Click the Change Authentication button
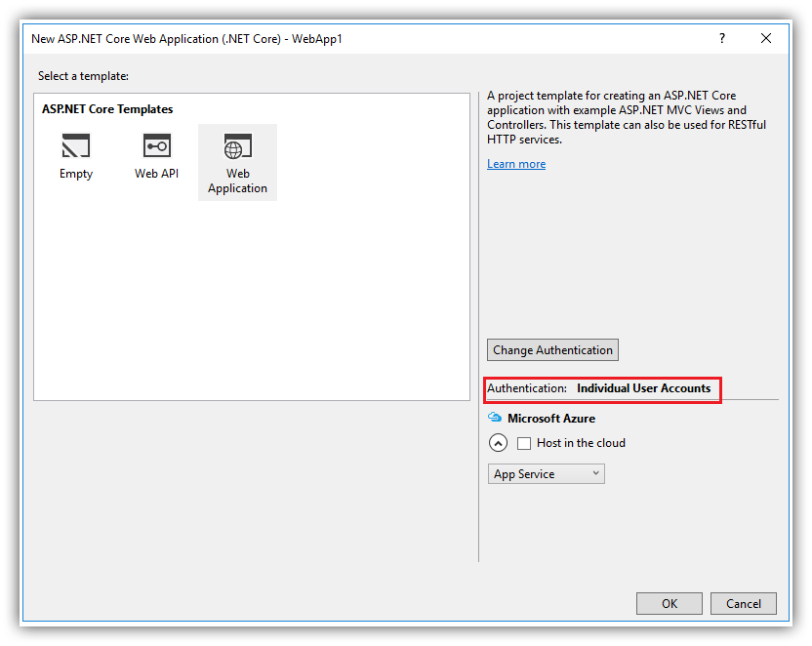This screenshot has height=646, width=812. click(552, 350)
